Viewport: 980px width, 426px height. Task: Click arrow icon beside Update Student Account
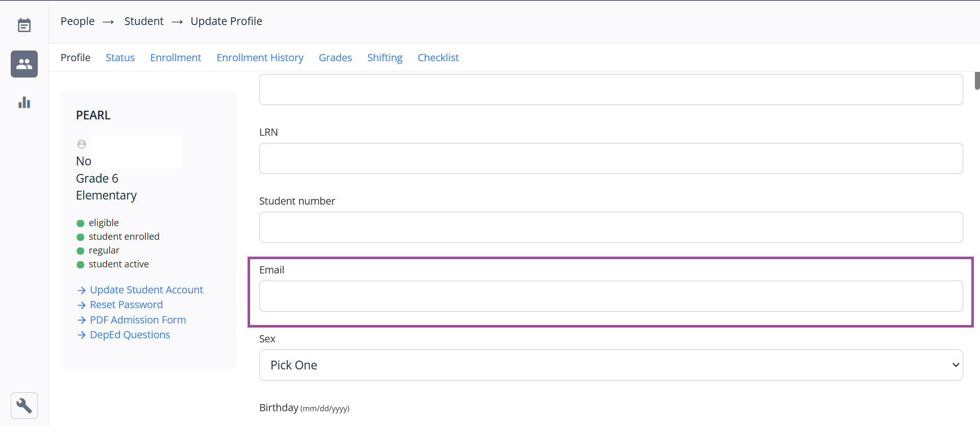point(81,290)
